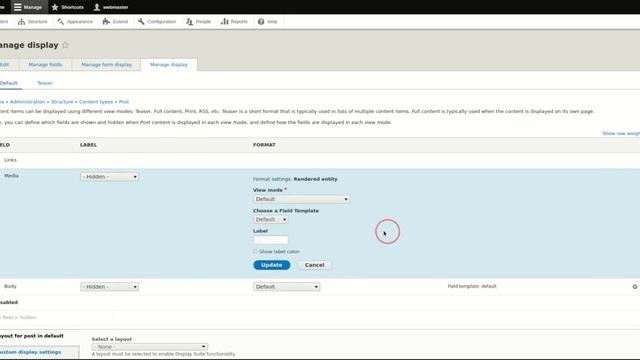Follow the Post breadcrumb link
The width and height of the screenshot is (640, 360).
point(124,102)
